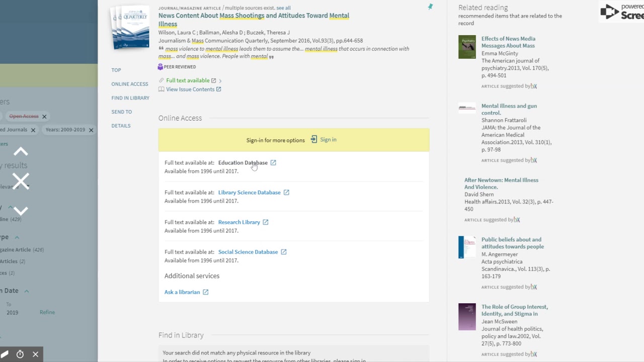The height and width of the screenshot is (362, 644).
Task: Open external link icon beside Research Library
Action: [x=266, y=222]
